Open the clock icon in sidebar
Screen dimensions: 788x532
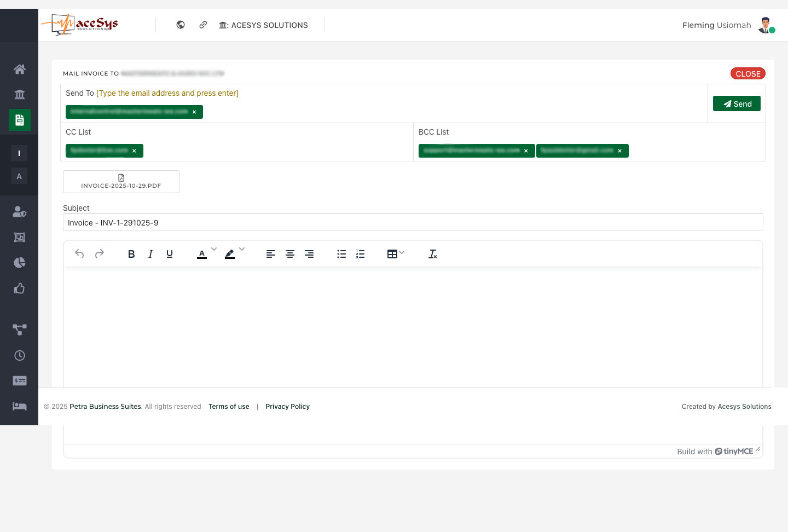click(20, 356)
